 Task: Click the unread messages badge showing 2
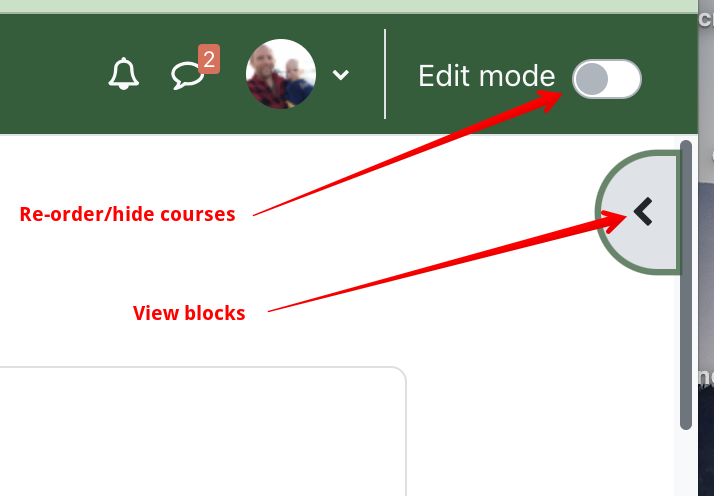coord(209,59)
